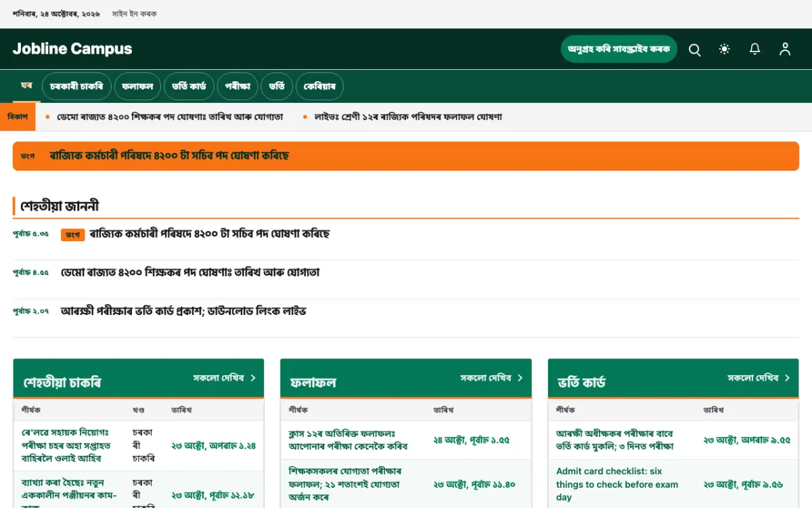Click খণ্ড column header in jobs table
The width and height of the screenshot is (812, 508).
click(x=139, y=410)
